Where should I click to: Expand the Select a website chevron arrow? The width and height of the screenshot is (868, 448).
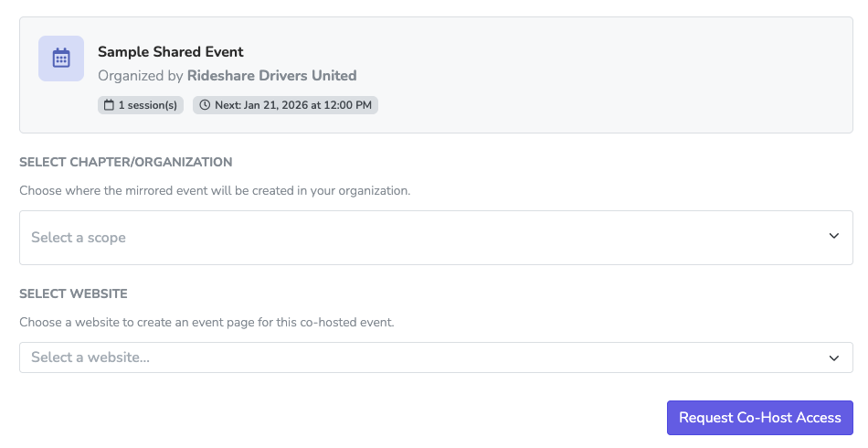coord(833,357)
